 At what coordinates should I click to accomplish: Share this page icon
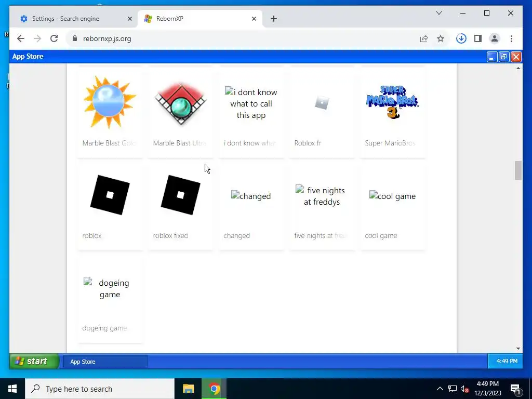click(x=424, y=38)
